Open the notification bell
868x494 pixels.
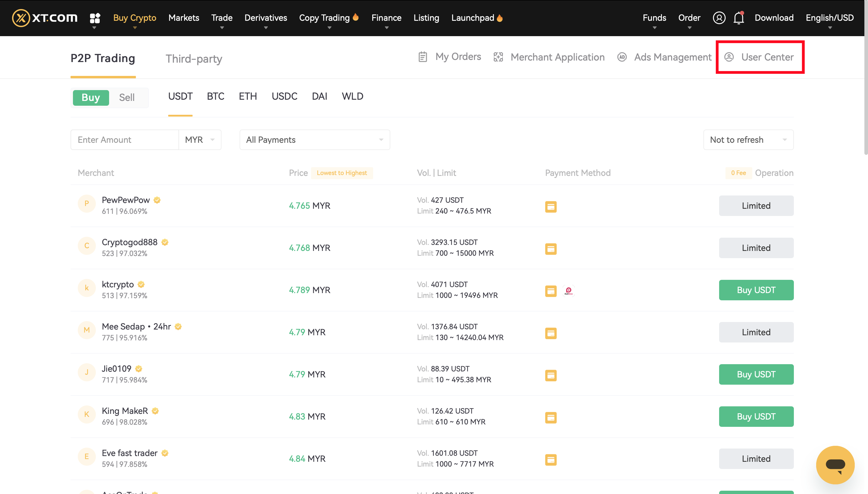tap(738, 18)
